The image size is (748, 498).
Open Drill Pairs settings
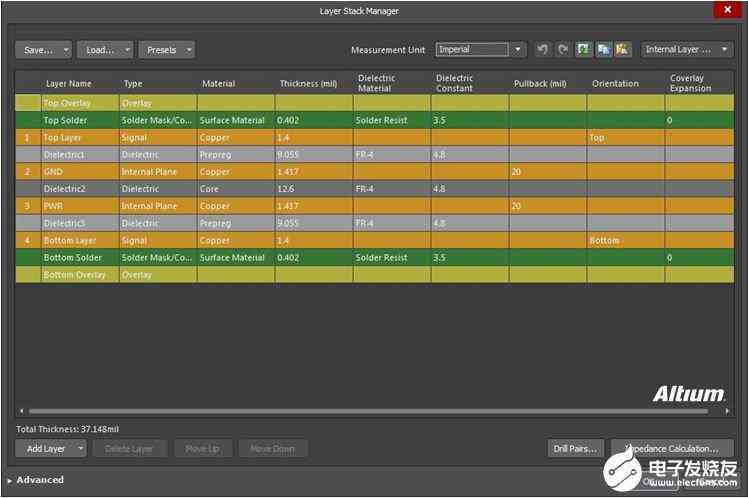[x=575, y=448]
